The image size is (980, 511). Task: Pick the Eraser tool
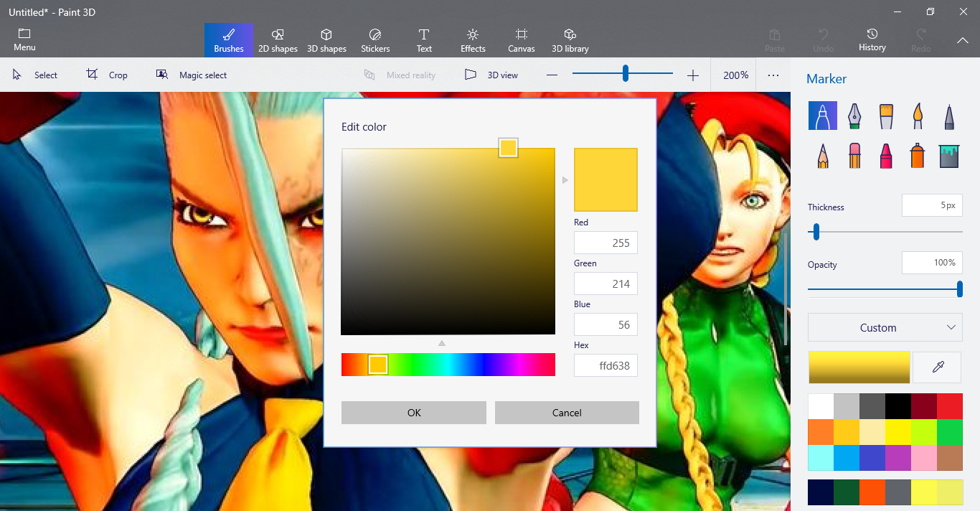click(x=854, y=155)
